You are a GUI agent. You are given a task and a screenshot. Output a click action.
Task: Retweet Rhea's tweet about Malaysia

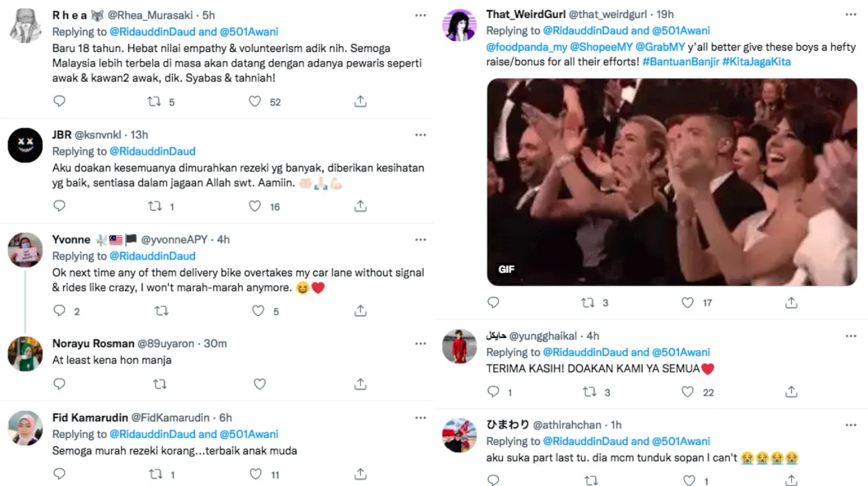point(154,101)
